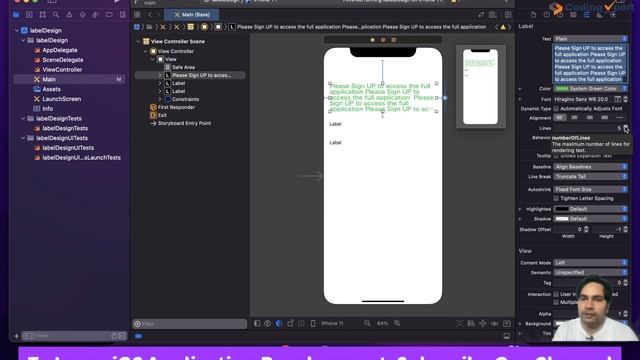Go back with the editor back arrow
This screenshot has width=640, height=360.
tap(150, 15)
